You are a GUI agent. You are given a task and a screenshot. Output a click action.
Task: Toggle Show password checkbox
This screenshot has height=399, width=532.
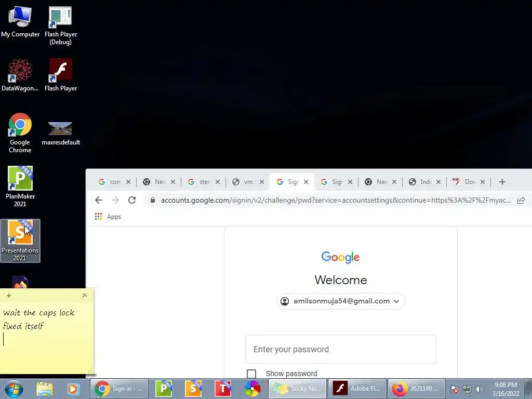(x=251, y=374)
